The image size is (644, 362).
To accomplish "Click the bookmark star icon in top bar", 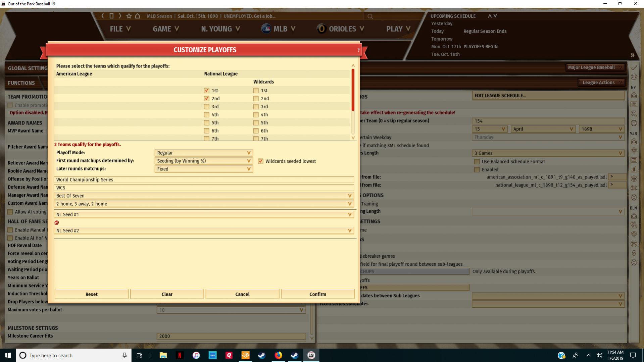I will pos(129,16).
